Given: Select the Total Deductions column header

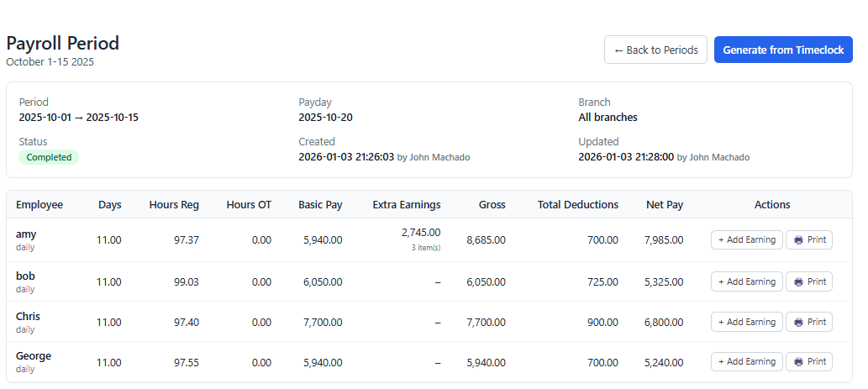Looking at the screenshot, I should [577, 205].
